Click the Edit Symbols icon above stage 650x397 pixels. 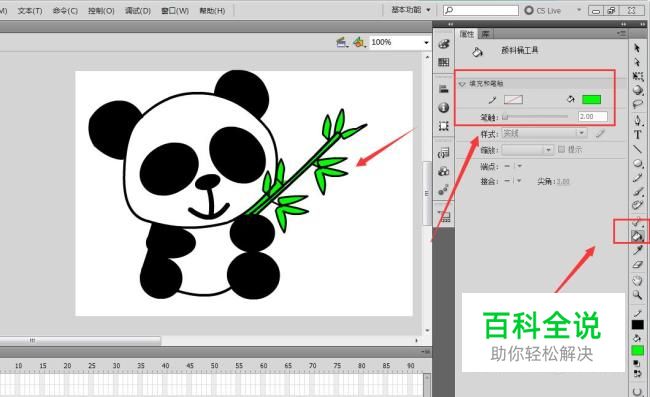coord(359,42)
